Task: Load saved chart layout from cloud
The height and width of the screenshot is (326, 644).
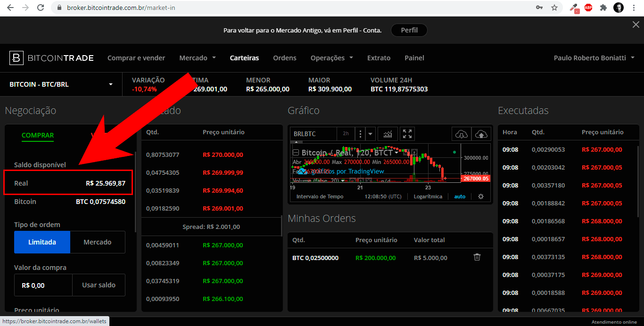Action: pos(462,134)
